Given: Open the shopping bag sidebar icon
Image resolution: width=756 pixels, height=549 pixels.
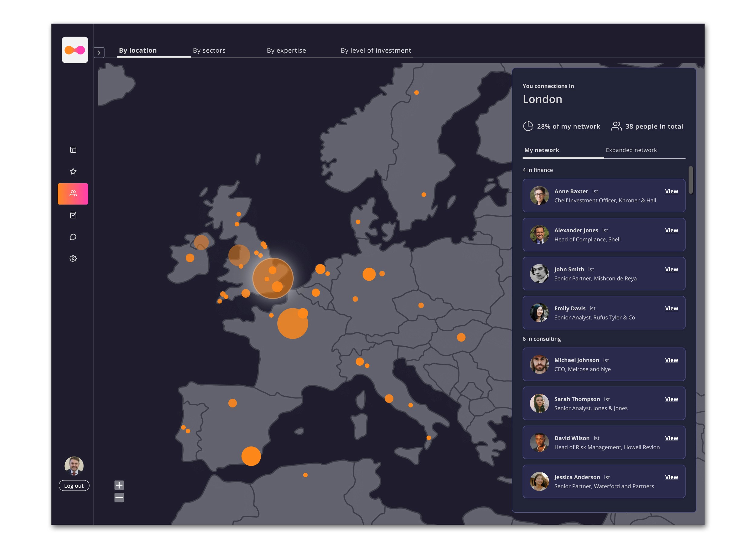Looking at the screenshot, I should tap(73, 215).
